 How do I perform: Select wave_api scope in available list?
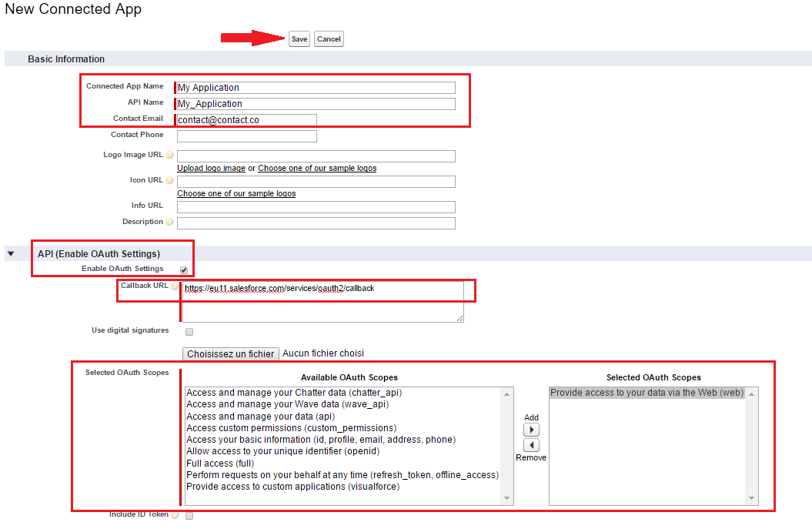tap(287, 404)
